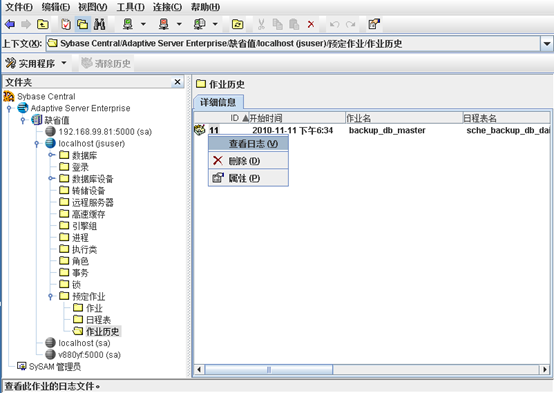Sort by the 日程表名 column header
This screenshot has width=554, height=393.
pyautogui.click(x=506, y=118)
